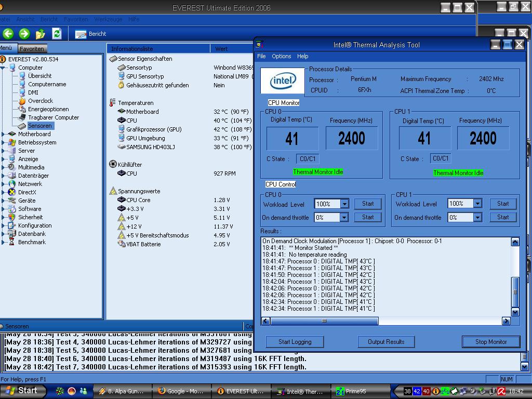Select the SAMSUNG HD403LJ temperature row

coord(185,147)
